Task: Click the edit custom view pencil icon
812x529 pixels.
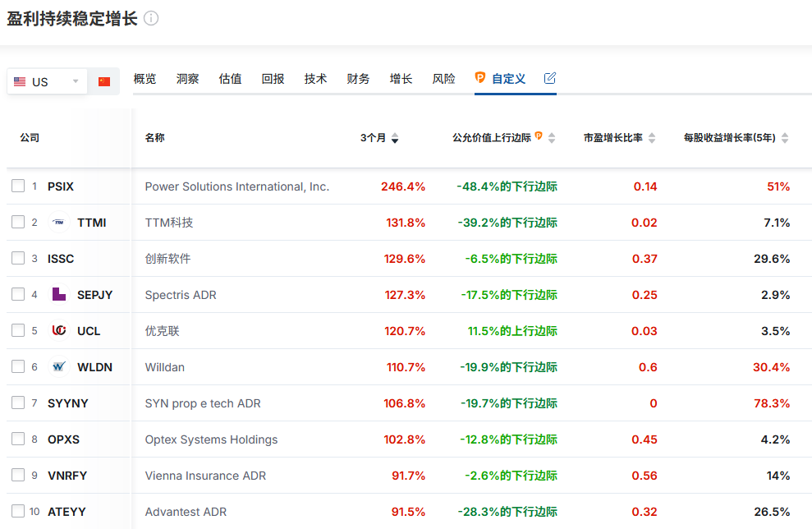Action: [550, 78]
